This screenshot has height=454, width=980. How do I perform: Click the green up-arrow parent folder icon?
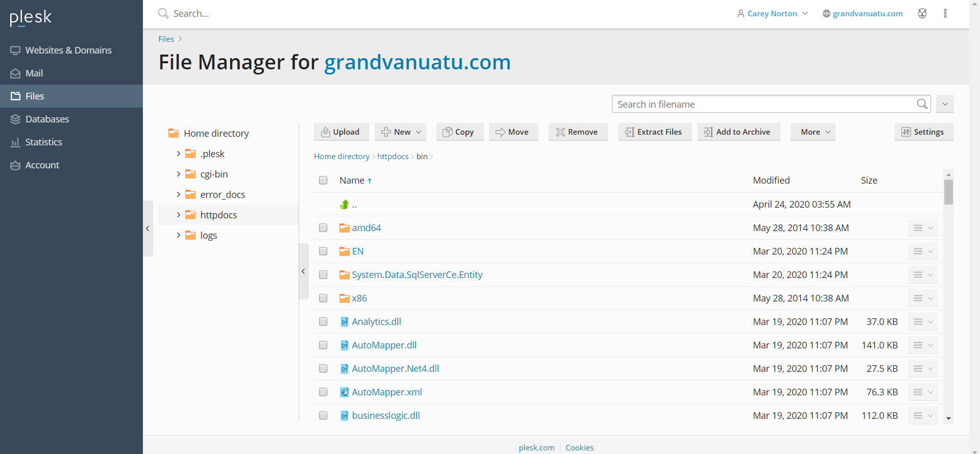coord(345,204)
